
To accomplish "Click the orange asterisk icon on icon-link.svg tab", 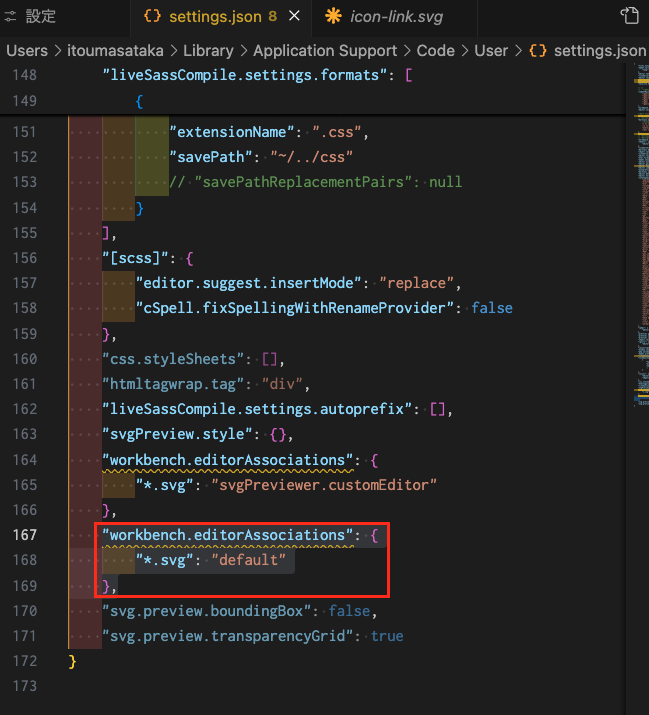I will [x=333, y=16].
